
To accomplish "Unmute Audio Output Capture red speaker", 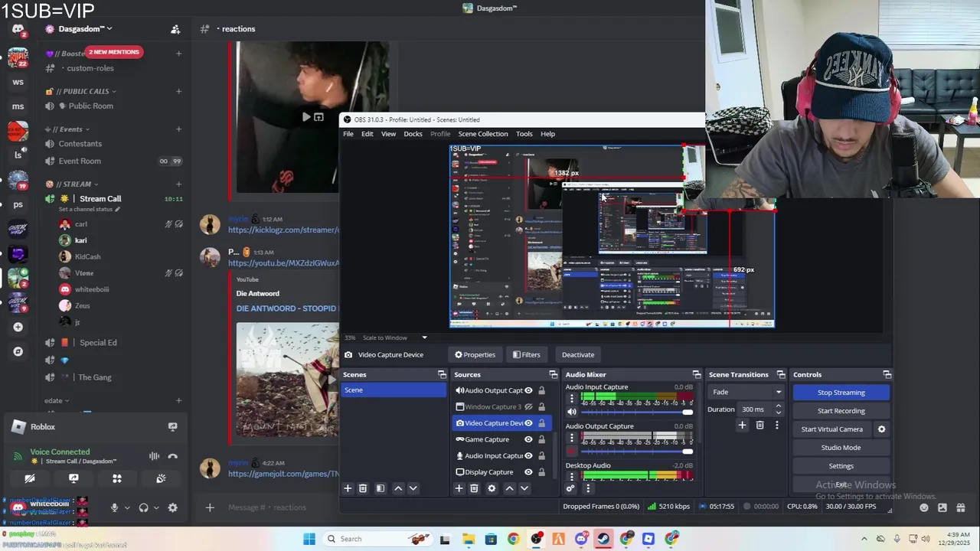I will pos(571,451).
